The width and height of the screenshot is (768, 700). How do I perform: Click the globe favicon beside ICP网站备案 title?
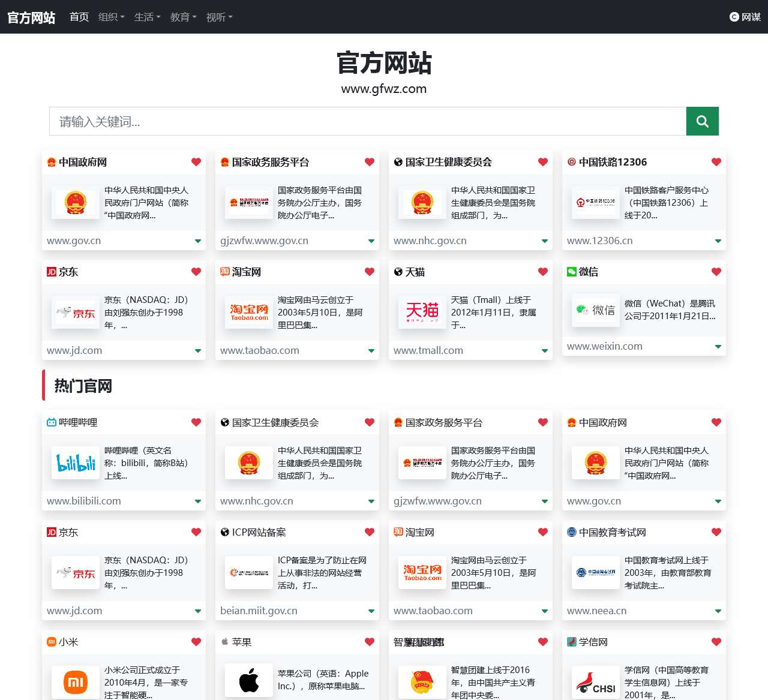pyautogui.click(x=225, y=532)
